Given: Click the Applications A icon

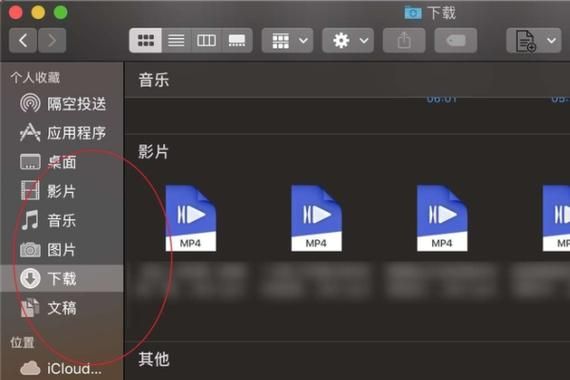Looking at the screenshot, I should coord(30,132).
